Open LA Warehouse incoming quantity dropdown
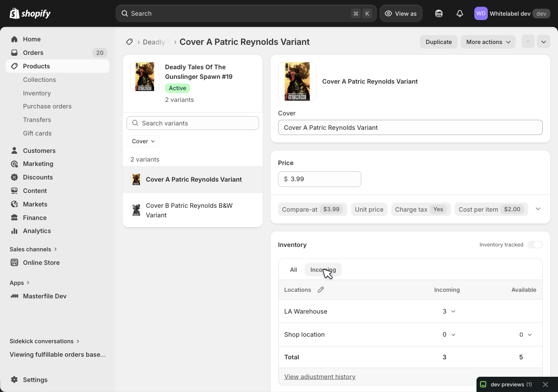Viewport: 558px width, 392px height. (449, 311)
